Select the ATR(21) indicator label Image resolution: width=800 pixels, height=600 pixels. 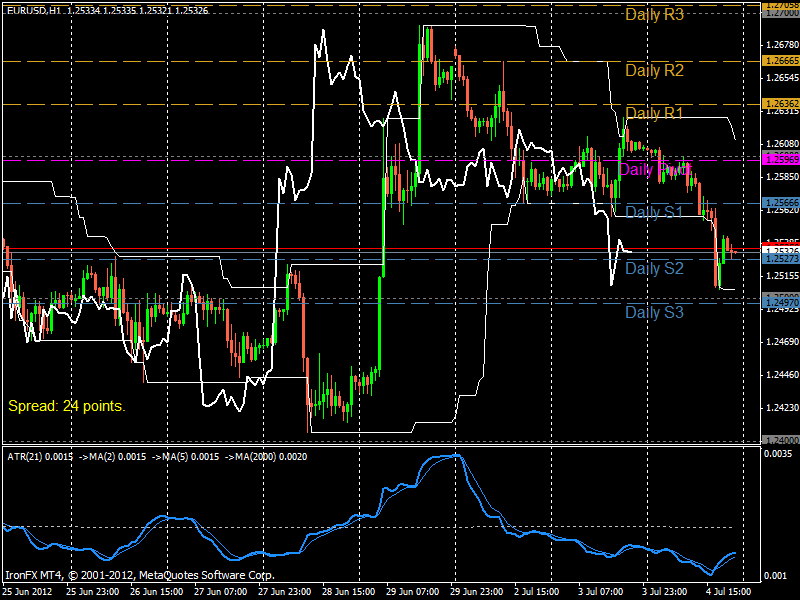(25, 456)
